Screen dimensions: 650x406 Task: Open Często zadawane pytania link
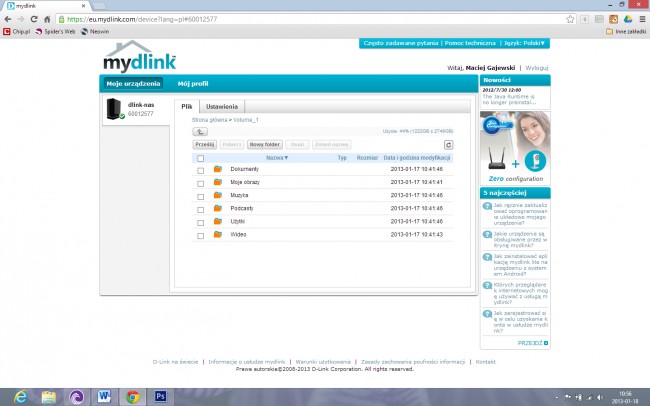pyautogui.click(x=400, y=43)
